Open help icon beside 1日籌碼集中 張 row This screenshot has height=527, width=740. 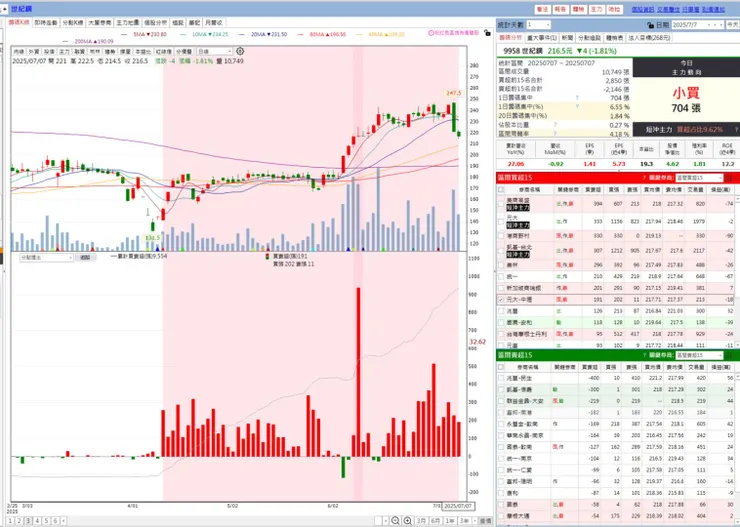pyautogui.click(x=577, y=98)
